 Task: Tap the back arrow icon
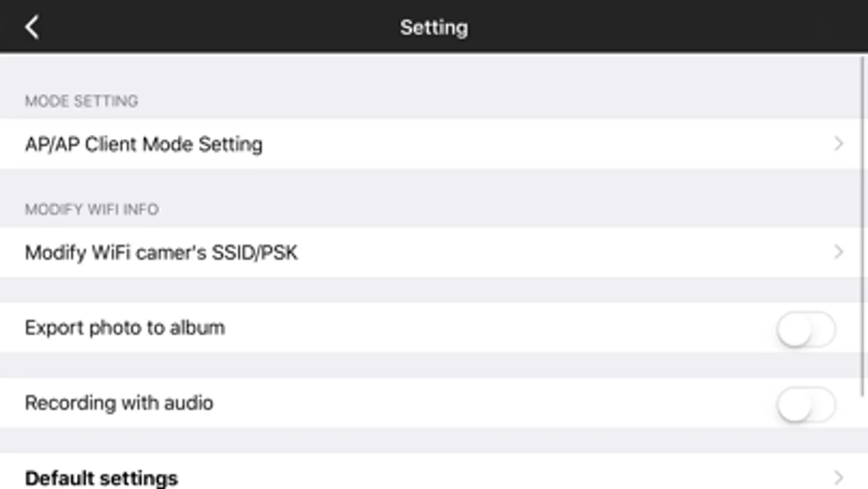[32, 27]
